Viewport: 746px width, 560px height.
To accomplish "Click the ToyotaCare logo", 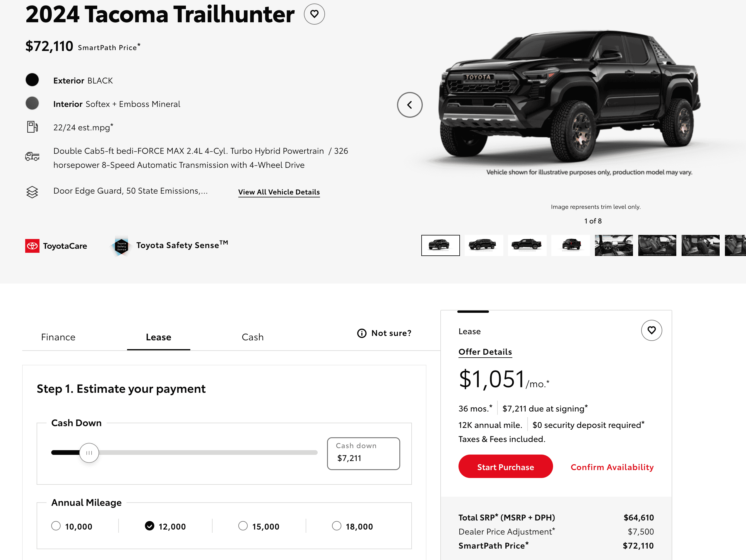I will tap(32, 246).
